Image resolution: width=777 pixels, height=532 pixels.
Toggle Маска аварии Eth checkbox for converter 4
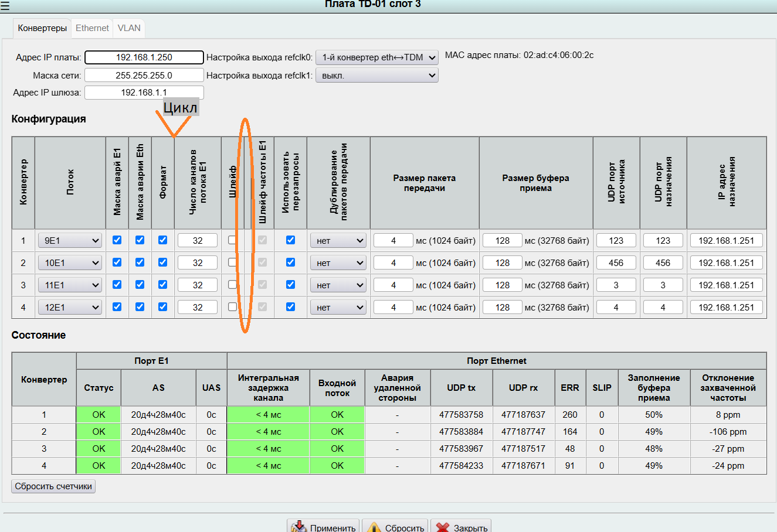coord(140,307)
